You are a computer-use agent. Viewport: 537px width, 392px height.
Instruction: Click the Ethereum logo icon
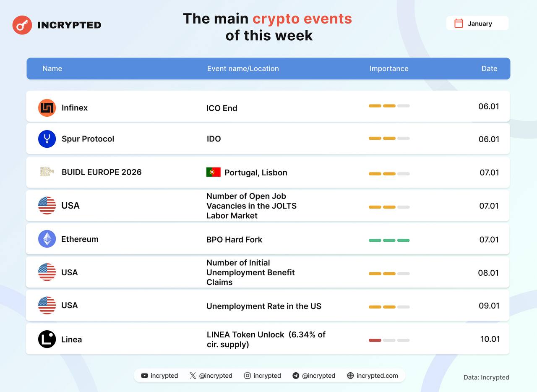click(x=47, y=239)
